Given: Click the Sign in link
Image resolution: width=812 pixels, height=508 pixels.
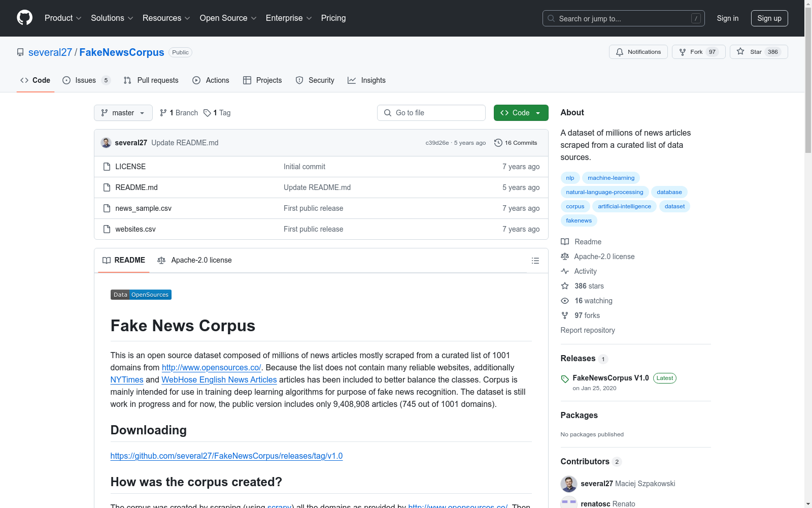Looking at the screenshot, I should [728, 18].
